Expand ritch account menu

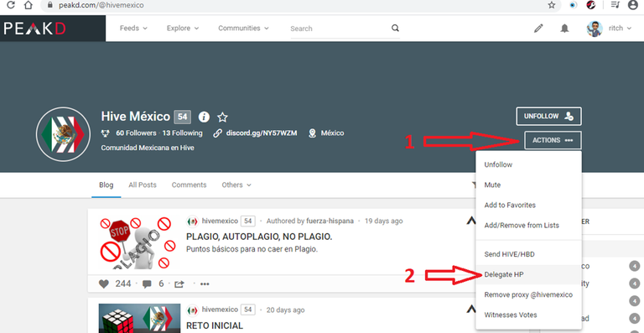tap(620, 29)
